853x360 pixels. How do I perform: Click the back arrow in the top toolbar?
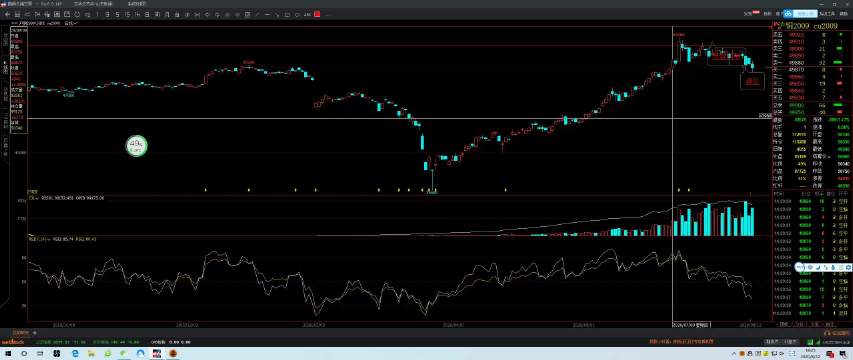point(8,14)
